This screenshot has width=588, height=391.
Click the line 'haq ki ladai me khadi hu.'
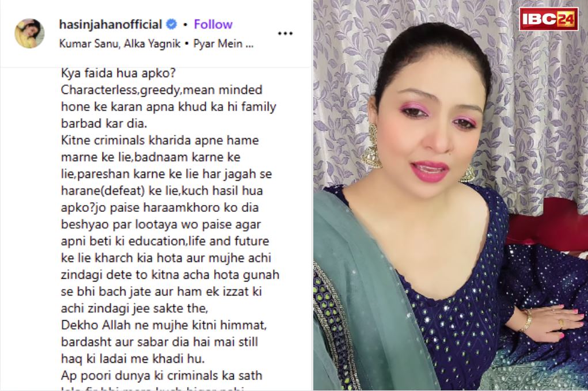tap(133, 359)
